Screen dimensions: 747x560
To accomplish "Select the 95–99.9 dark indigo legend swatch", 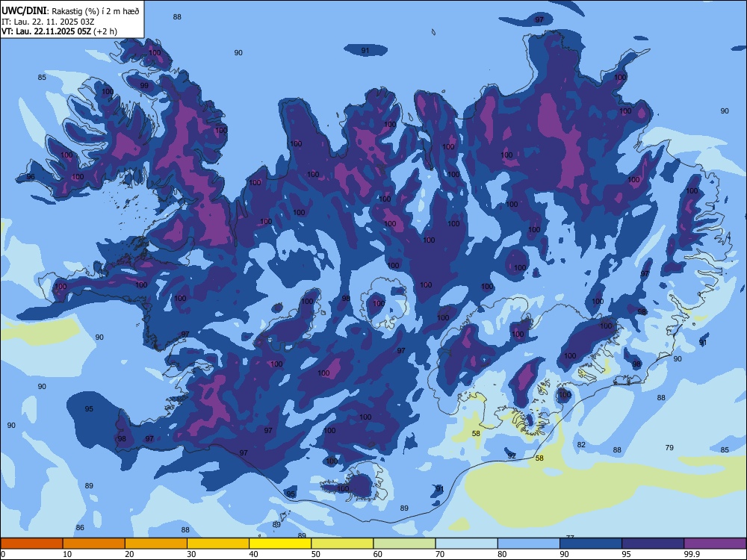I will click(653, 544).
